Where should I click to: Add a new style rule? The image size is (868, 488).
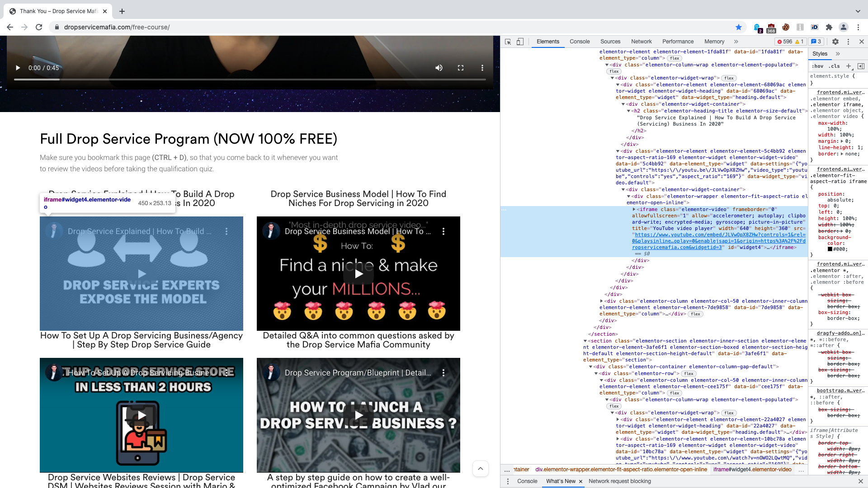[x=849, y=66]
